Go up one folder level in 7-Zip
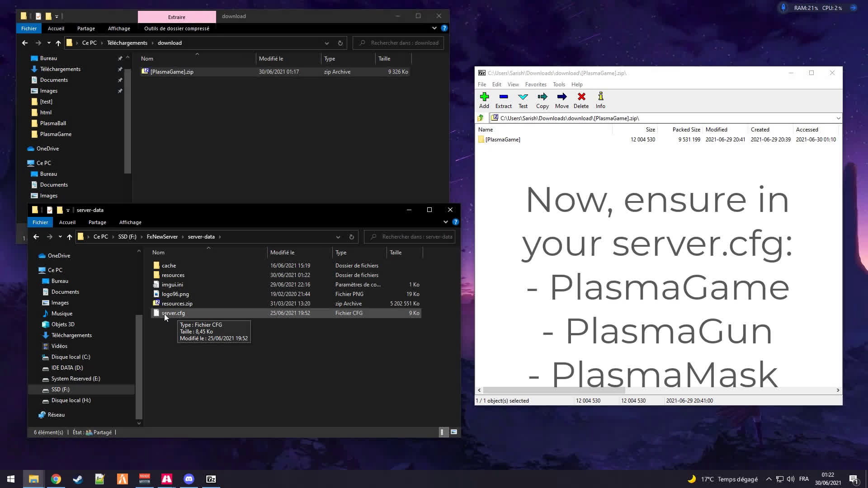The height and width of the screenshot is (488, 868). pos(481,118)
